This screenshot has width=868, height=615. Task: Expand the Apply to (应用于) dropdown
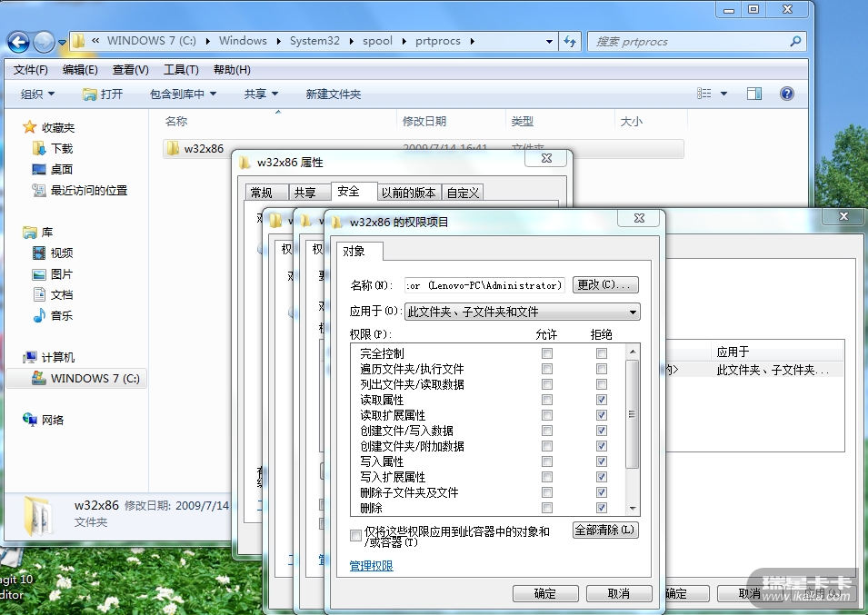(x=633, y=312)
